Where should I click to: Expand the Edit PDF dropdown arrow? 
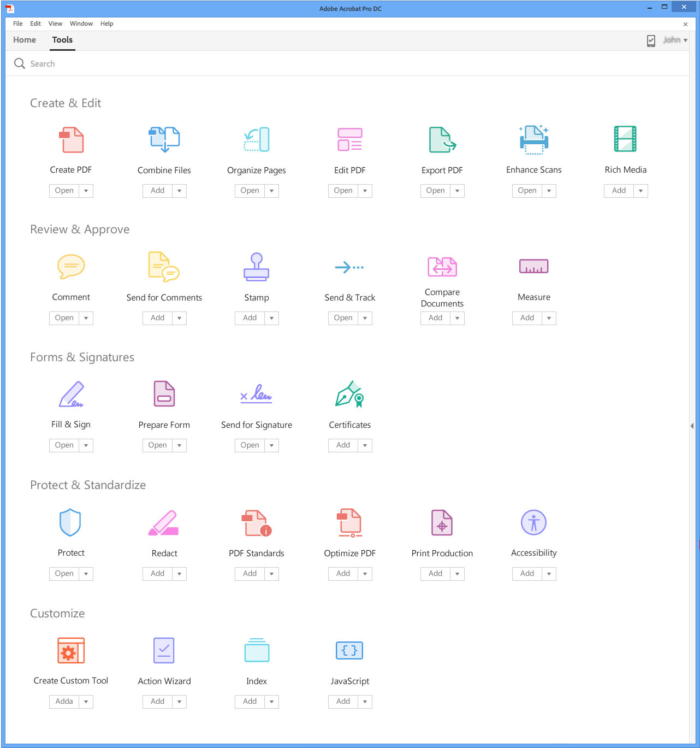(x=365, y=191)
